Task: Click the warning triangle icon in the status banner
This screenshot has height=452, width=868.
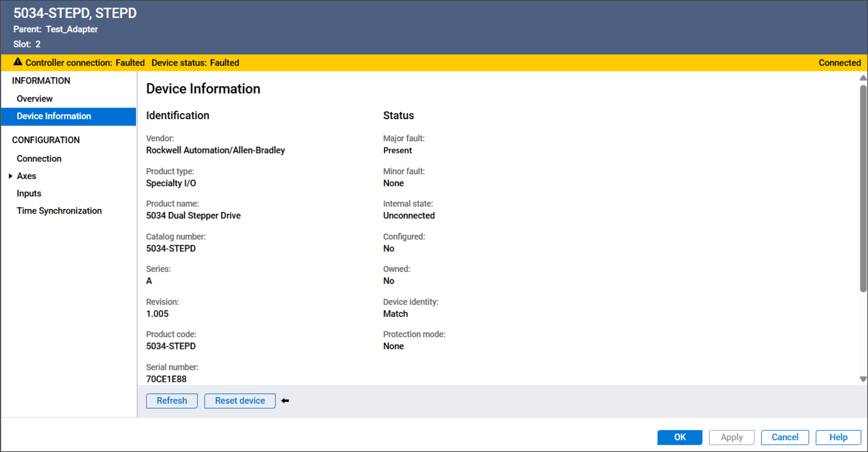Action: pos(18,62)
